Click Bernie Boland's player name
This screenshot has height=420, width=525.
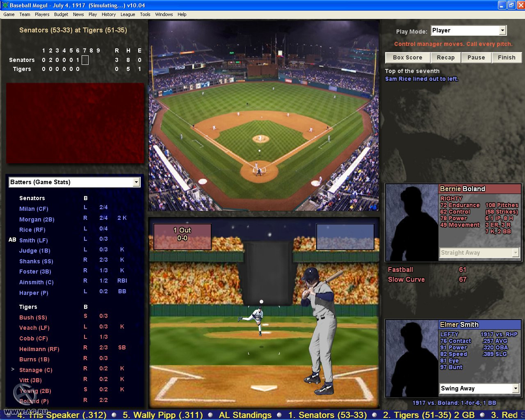click(463, 189)
